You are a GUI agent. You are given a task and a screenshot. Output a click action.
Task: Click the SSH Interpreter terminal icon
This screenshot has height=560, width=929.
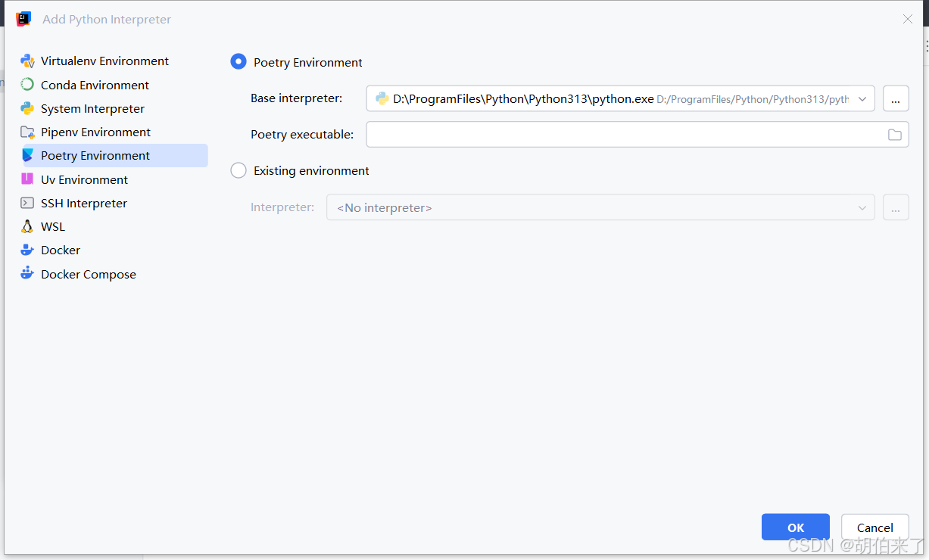(27, 203)
